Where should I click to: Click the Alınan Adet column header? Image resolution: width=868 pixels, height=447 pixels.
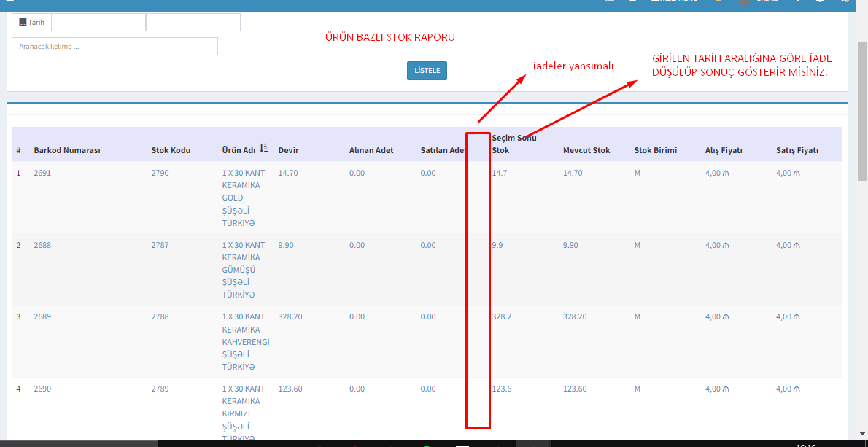371,150
